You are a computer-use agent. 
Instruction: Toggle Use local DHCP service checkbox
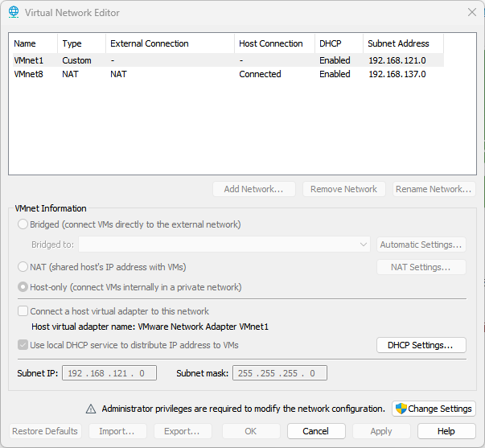pyautogui.click(x=23, y=345)
